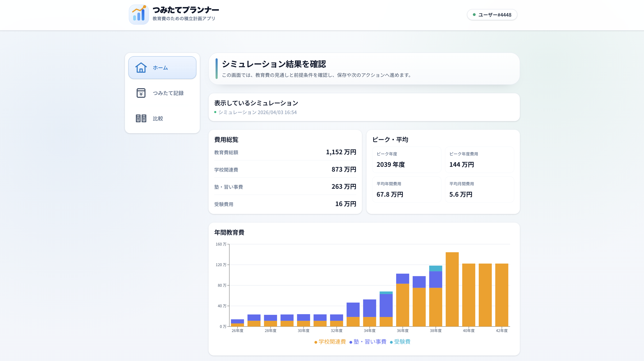Image resolution: width=644 pixels, height=361 pixels.
Task: Click the simulation link dated 2026/04/03 16:54
Action: (x=257, y=112)
